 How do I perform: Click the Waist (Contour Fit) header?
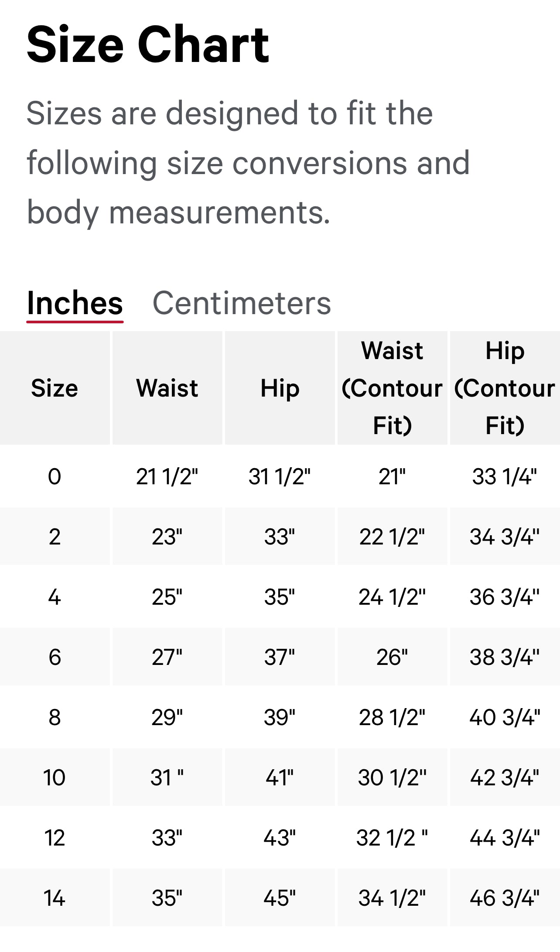392,388
